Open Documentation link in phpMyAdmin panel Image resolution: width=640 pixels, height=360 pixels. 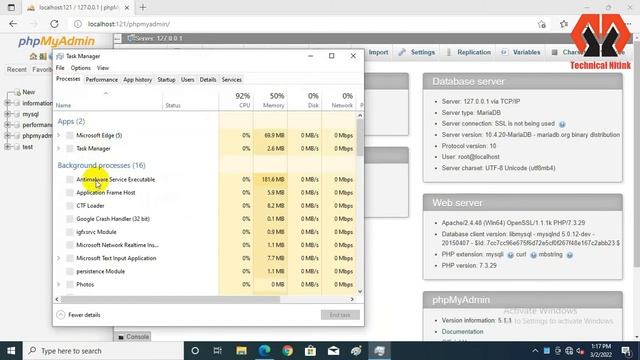point(462,331)
